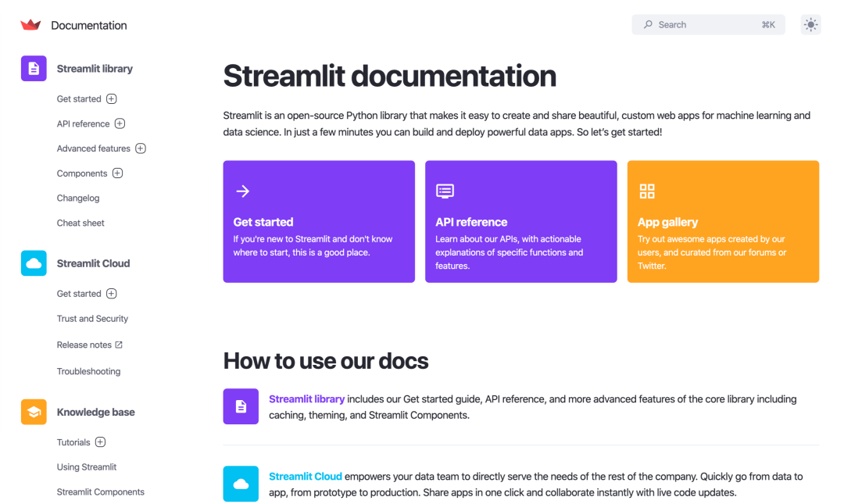Click the grid icon on App gallery card
The image size is (844, 504).
[647, 191]
